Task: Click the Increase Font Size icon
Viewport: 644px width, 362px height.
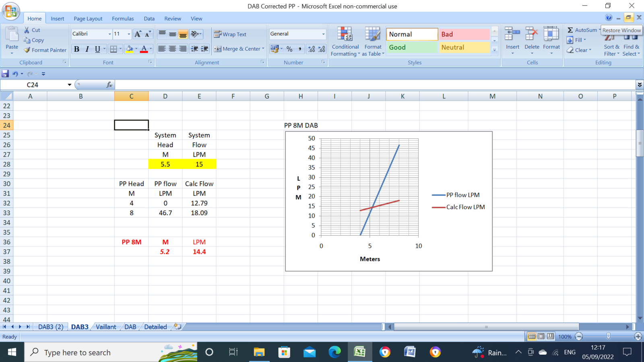Action: [138, 34]
